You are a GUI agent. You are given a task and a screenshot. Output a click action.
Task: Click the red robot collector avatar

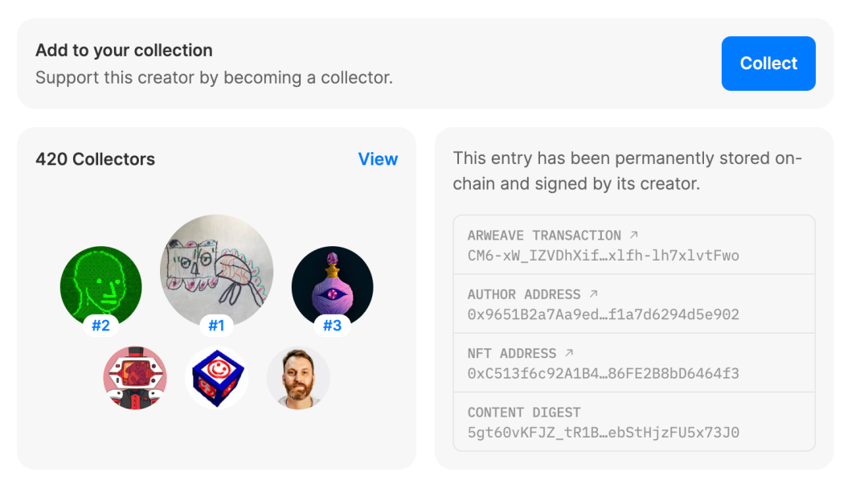135,378
